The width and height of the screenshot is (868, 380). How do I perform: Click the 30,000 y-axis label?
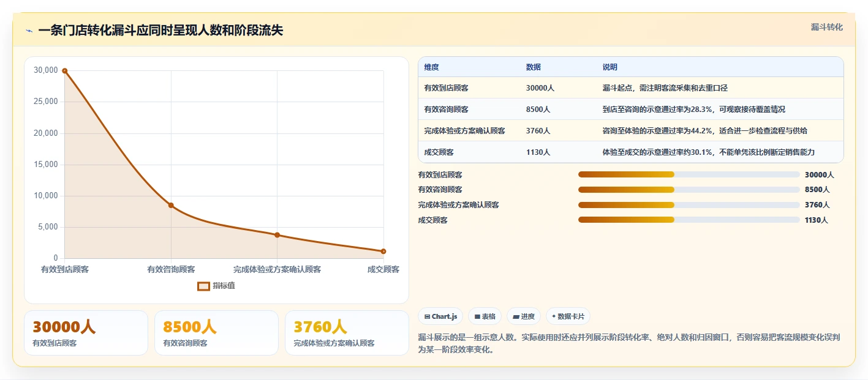46,70
